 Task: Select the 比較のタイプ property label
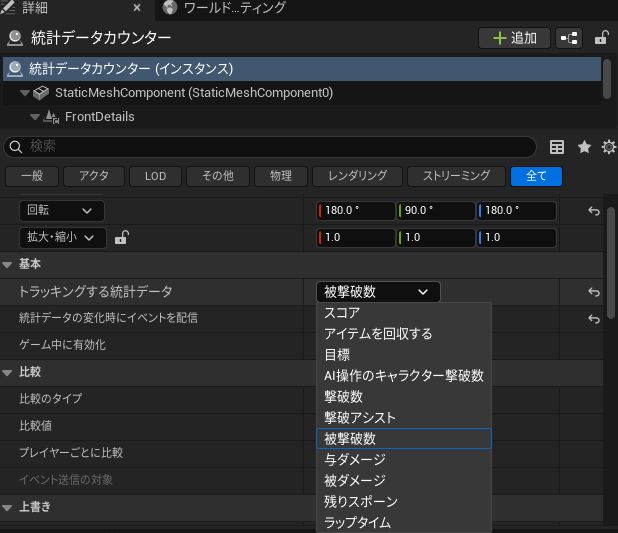[50, 399]
